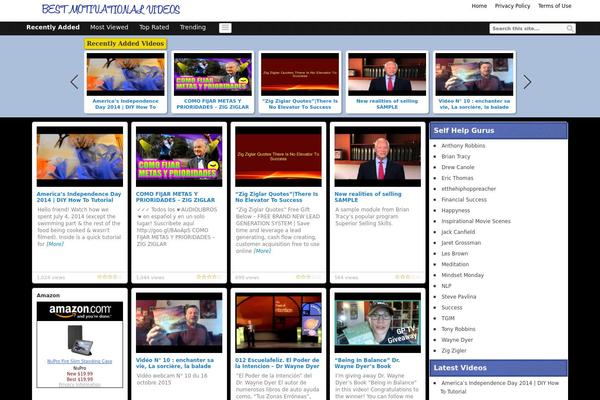Image resolution: width=600 pixels, height=400 pixels.
Task: Open Wayne Dyer category
Action: pyautogui.click(x=457, y=340)
